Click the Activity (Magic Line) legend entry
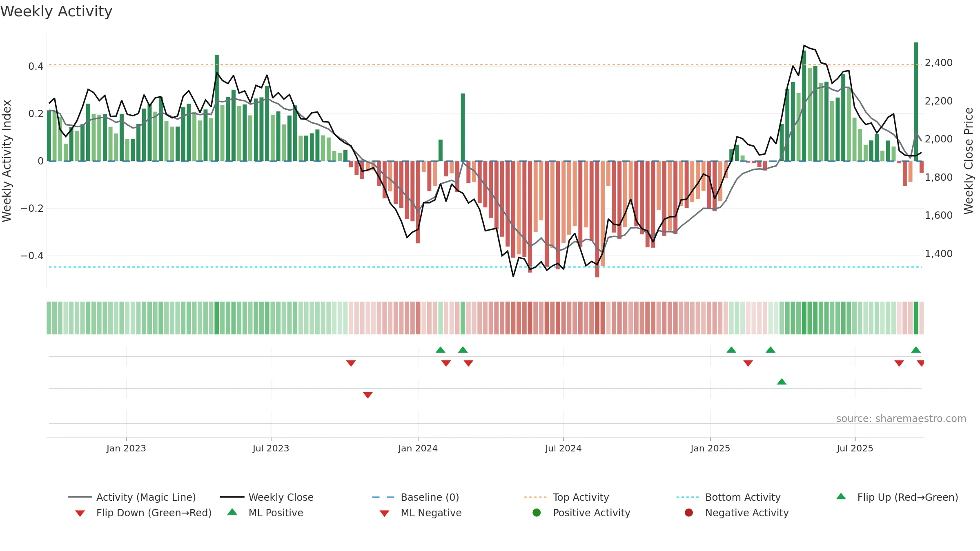980x551 pixels. (132, 497)
